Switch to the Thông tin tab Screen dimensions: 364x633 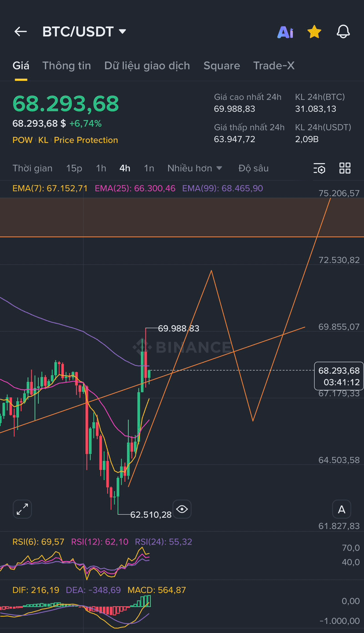pyautogui.click(x=66, y=66)
